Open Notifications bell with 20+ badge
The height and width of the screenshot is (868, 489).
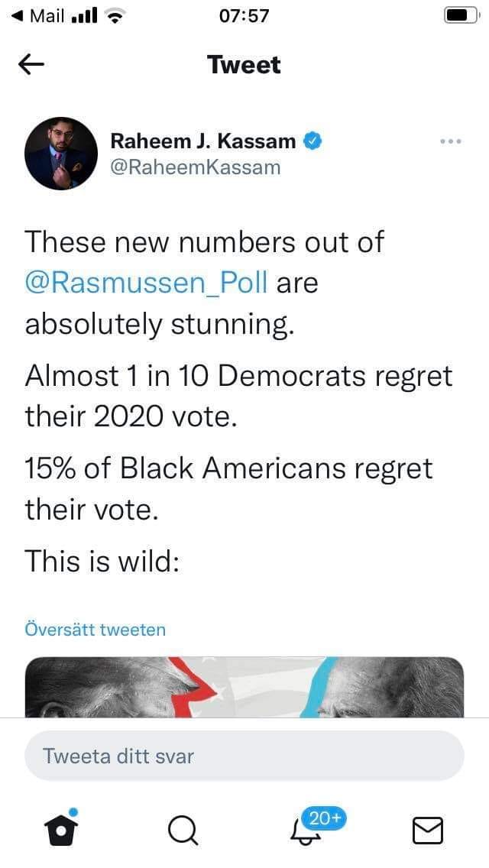(x=305, y=828)
